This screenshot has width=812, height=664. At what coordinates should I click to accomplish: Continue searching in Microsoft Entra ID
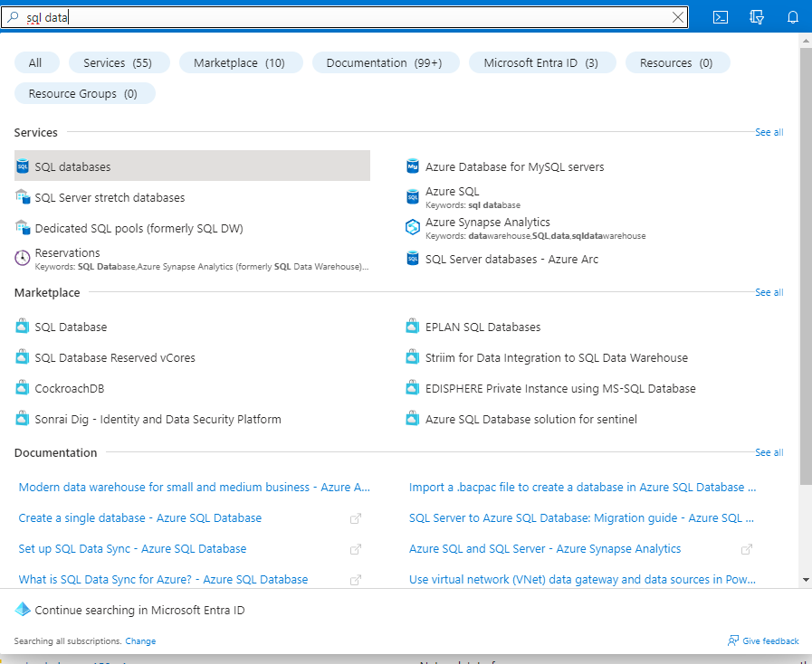(x=139, y=611)
